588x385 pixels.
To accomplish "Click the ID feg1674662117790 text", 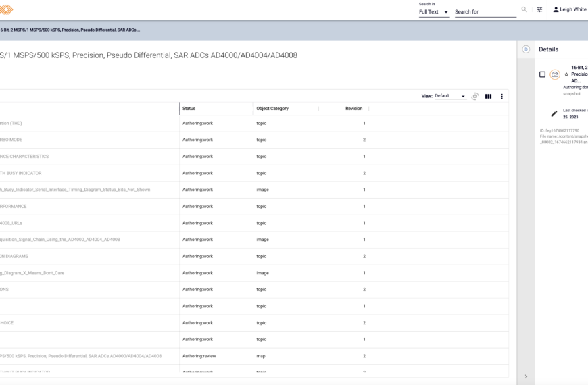I will pos(560,130).
